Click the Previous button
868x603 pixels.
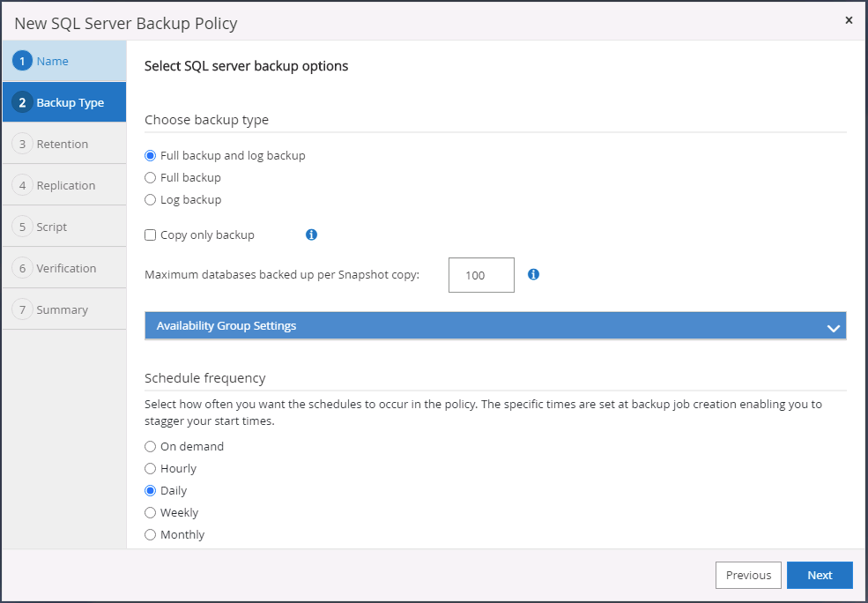click(x=748, y=575)
